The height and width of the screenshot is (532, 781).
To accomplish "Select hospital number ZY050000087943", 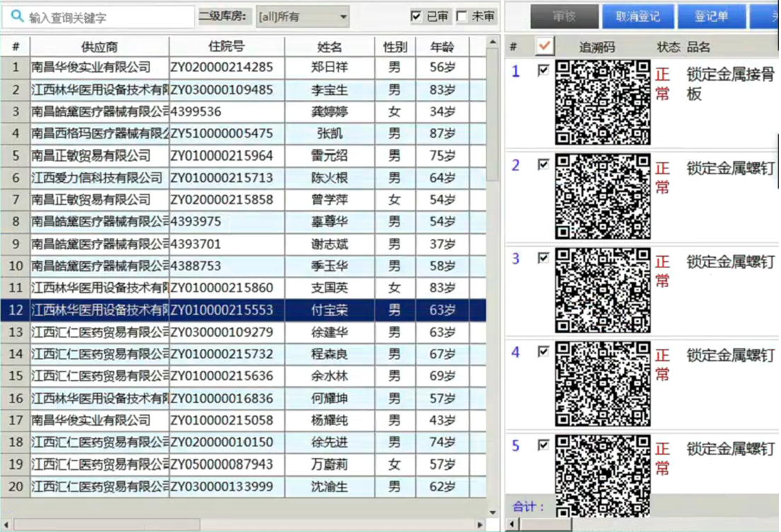I will (222, 464).
